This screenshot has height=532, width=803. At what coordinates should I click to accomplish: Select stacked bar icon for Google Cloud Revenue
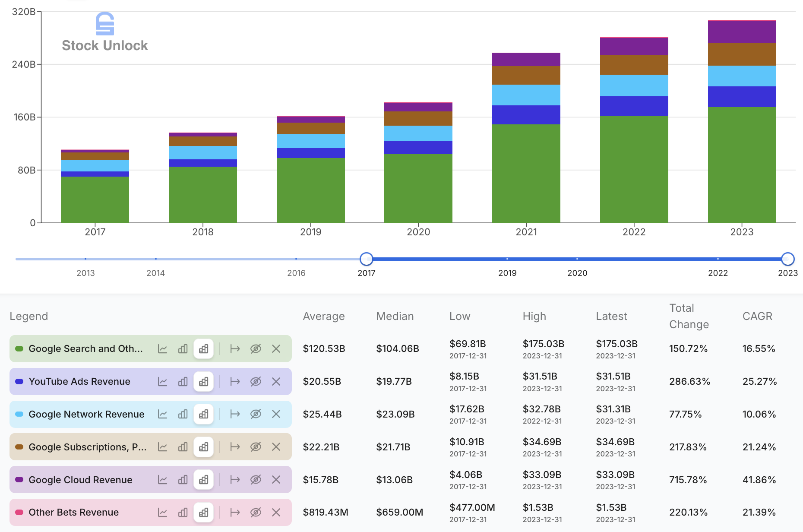point(203,480)
